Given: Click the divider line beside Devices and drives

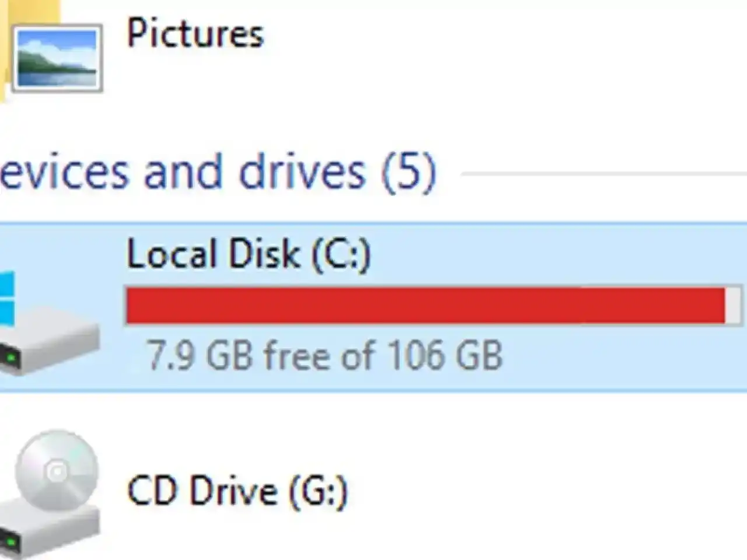Looking at the screenshot, I should point(601,173).
